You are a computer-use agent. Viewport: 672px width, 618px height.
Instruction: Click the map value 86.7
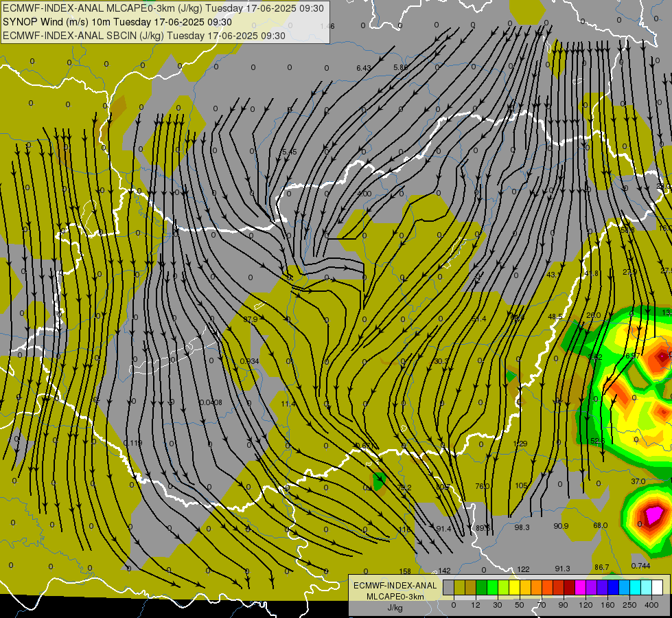pos(602,567)
